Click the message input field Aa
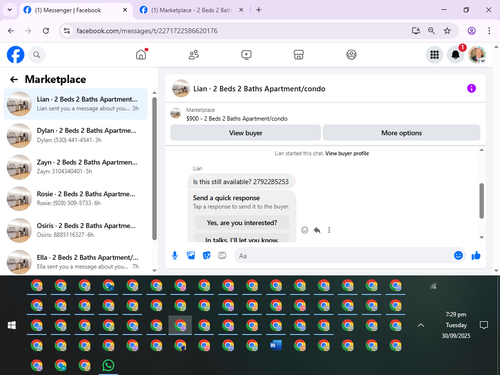 pos(342,256)
